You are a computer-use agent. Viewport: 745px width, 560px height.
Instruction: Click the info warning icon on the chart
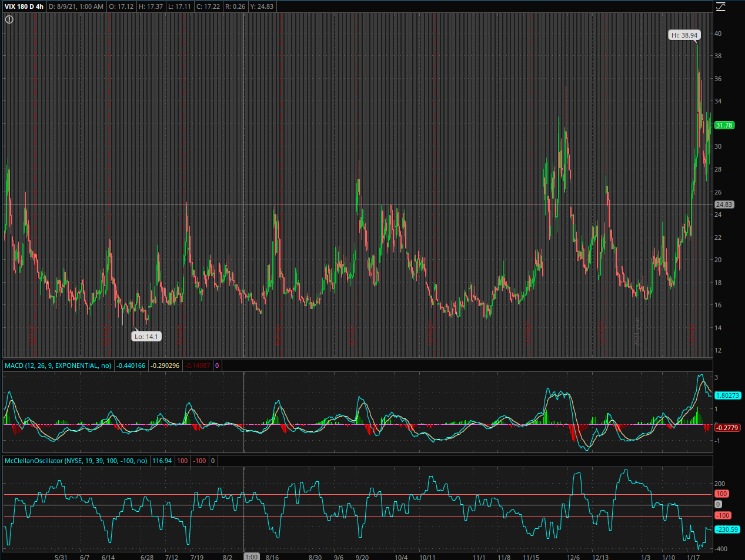point(9,19)
